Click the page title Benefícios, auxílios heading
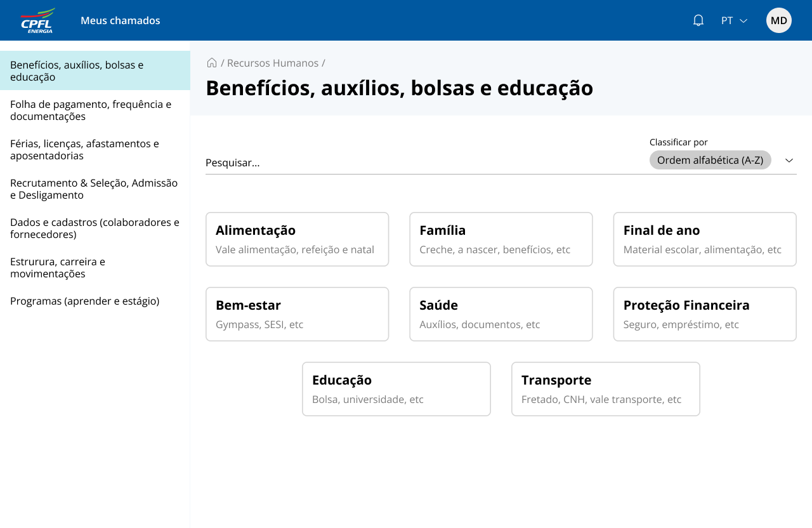 click(x=400, y=88)
